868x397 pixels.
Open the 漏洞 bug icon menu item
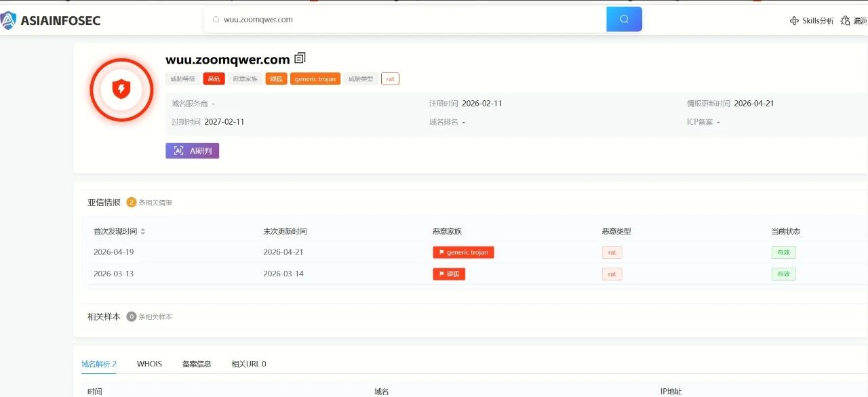(x=854, y=21)
